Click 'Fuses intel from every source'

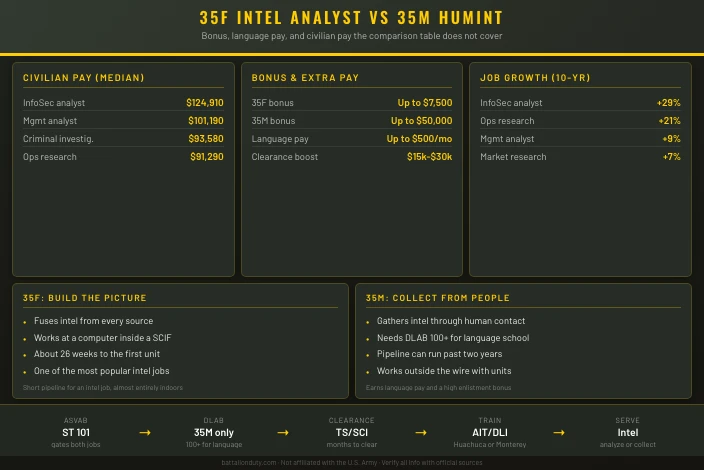[x=93, y=321]
